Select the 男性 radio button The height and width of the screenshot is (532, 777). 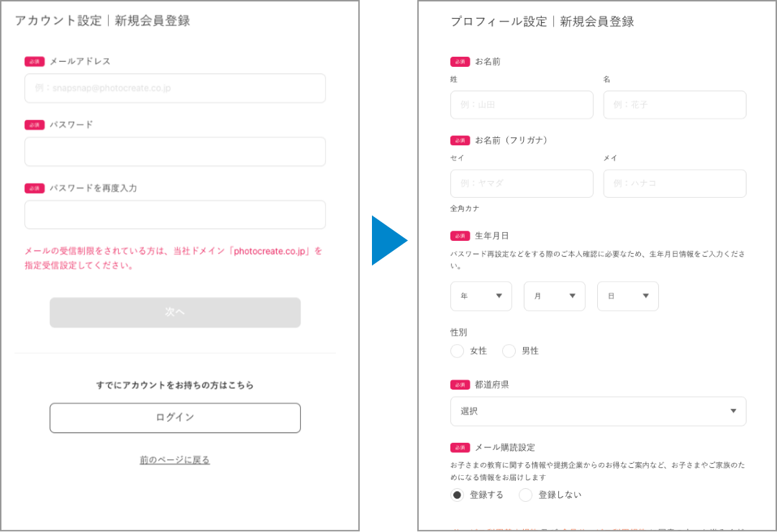pyautogui.click(x=509, y=351)
